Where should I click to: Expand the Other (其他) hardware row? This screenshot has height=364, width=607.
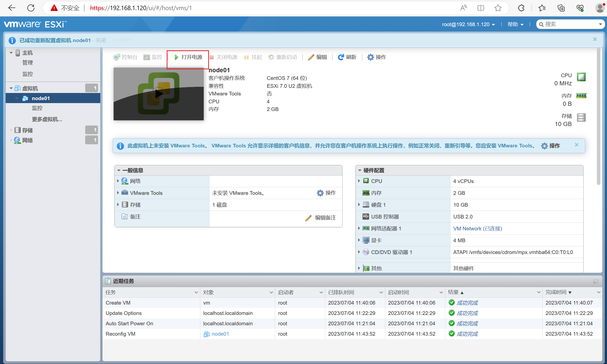tap(359, 268)
